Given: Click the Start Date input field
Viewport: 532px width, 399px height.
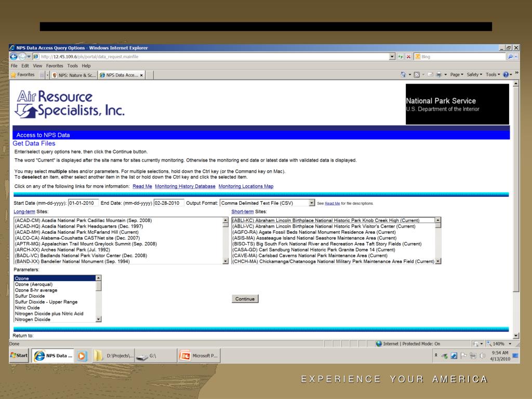Looking at the screenshot, I should (x=83, y=203).
